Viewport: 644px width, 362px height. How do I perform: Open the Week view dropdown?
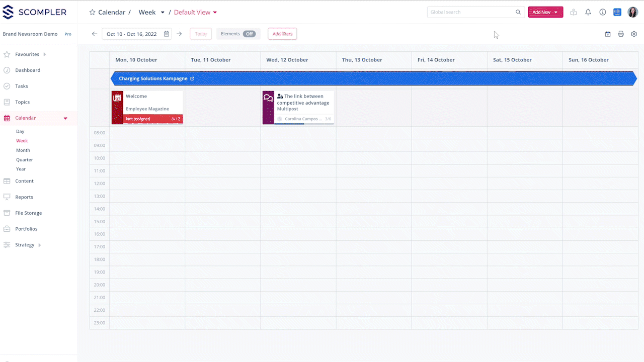[x=162, y=12]
